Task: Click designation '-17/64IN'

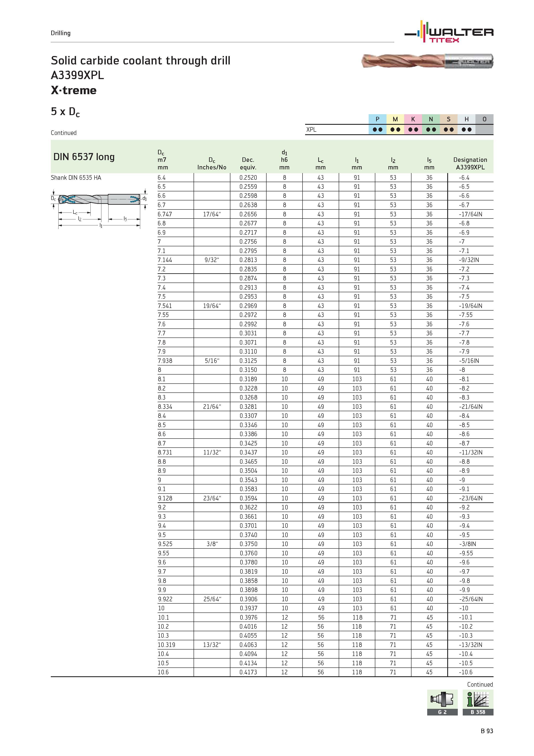Action: tap(471, 214)
